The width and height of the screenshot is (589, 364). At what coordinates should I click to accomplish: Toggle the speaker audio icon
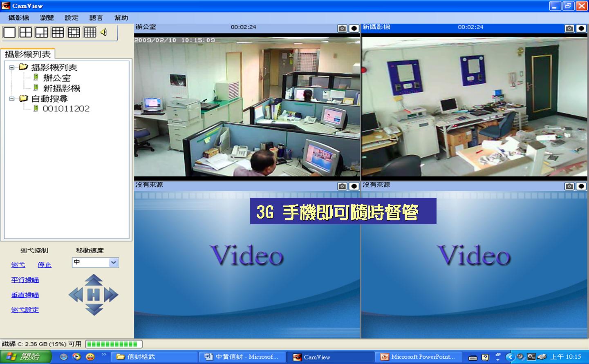pyautogui.click(x=104, y=32)
